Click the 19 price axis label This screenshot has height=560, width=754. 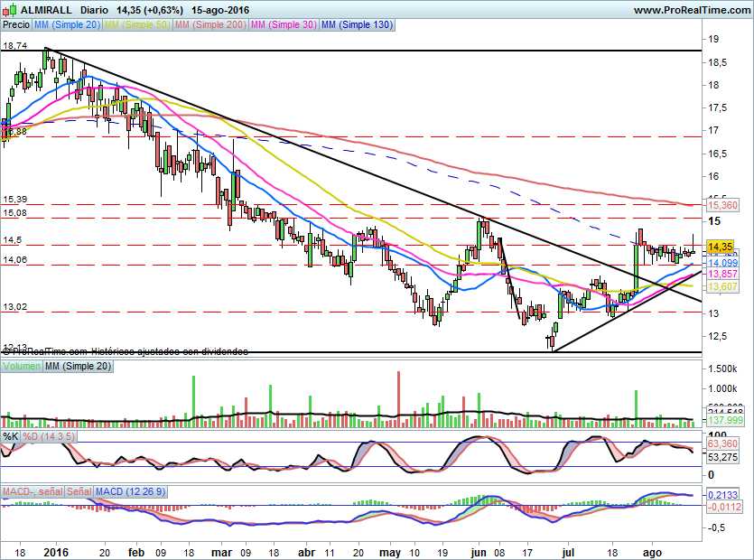[713, 40]
